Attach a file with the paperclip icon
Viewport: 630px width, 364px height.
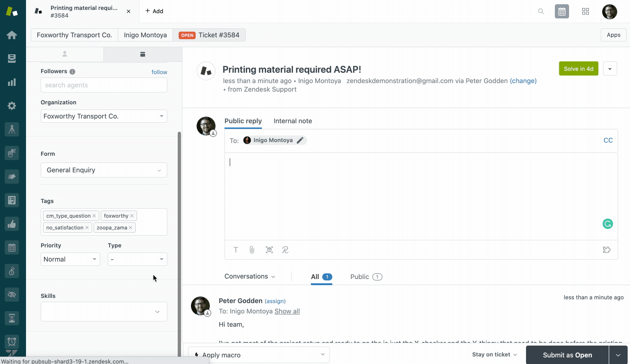coord(252,250)
